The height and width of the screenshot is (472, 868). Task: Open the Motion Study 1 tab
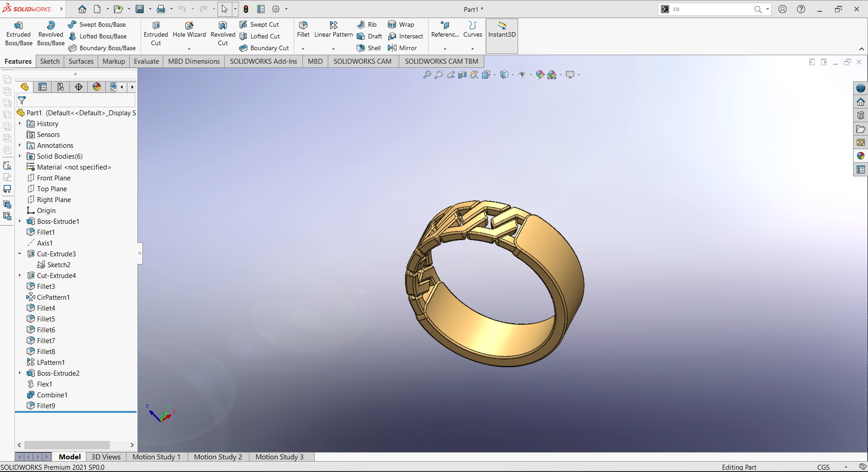(156, 457)
